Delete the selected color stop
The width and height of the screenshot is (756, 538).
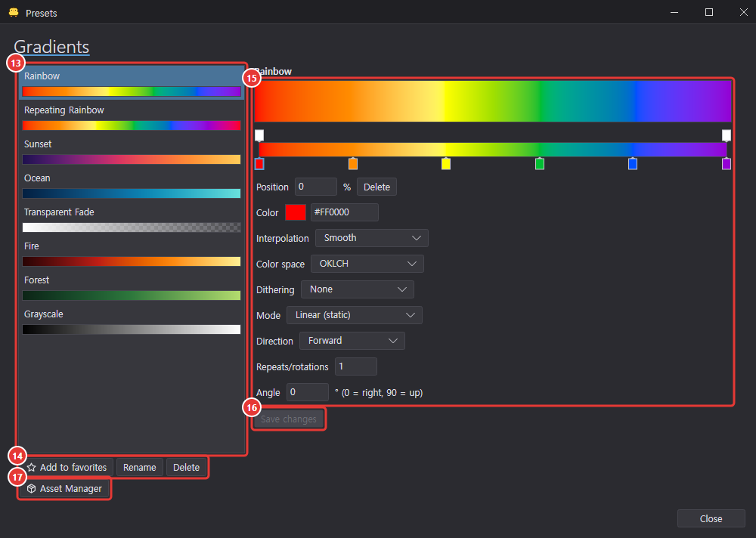376,187
